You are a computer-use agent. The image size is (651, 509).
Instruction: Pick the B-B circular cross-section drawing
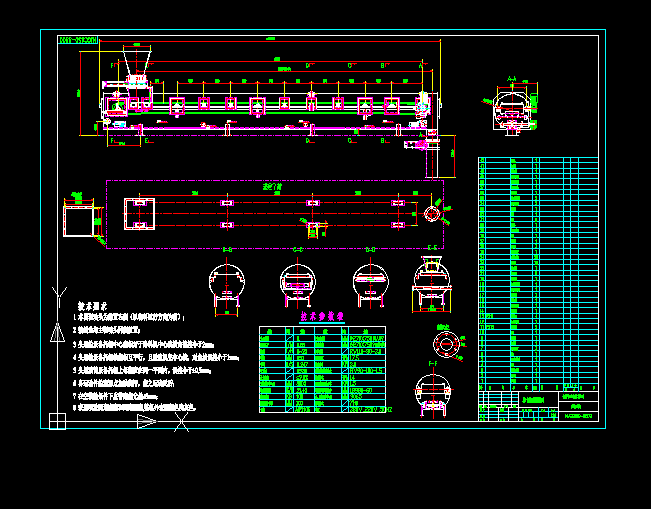click(227, 287)
